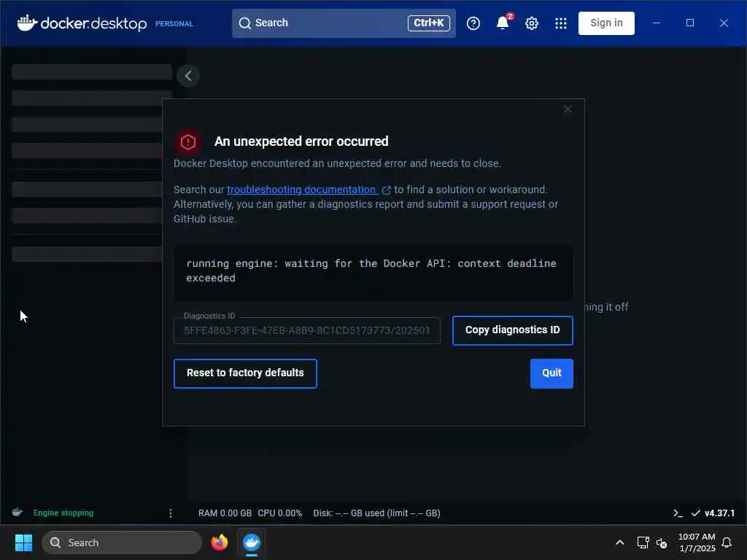Click the Sign in button
747x560 pixels.
(x=606, y=23)
